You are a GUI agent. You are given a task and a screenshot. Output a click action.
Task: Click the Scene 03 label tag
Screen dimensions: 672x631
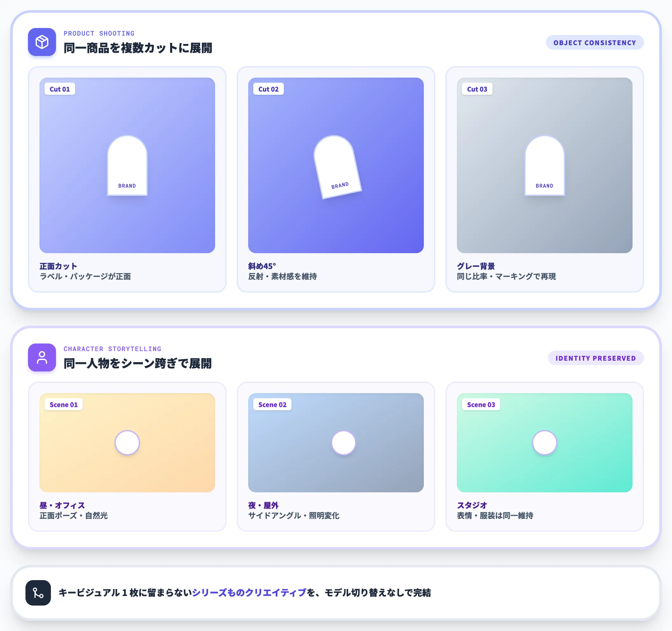point(481,405)
